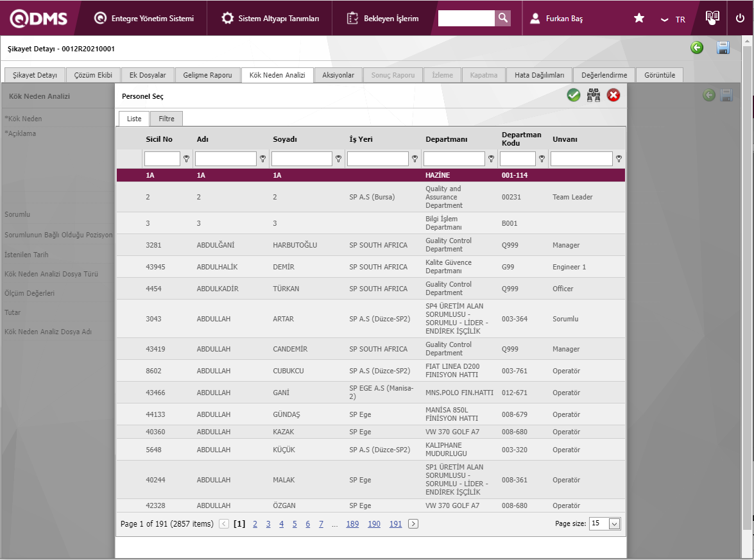Click the next page arrow button
Image resolution: width=754 pixels, height=560 pixels.
(x=413, y=524)
